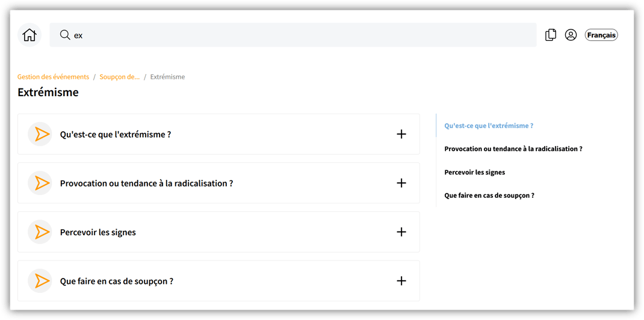Jump to Qu'est-ce que l'extrémisme in sidebar
This screenshot has width=644, height=320.
(x=489, y=126)
